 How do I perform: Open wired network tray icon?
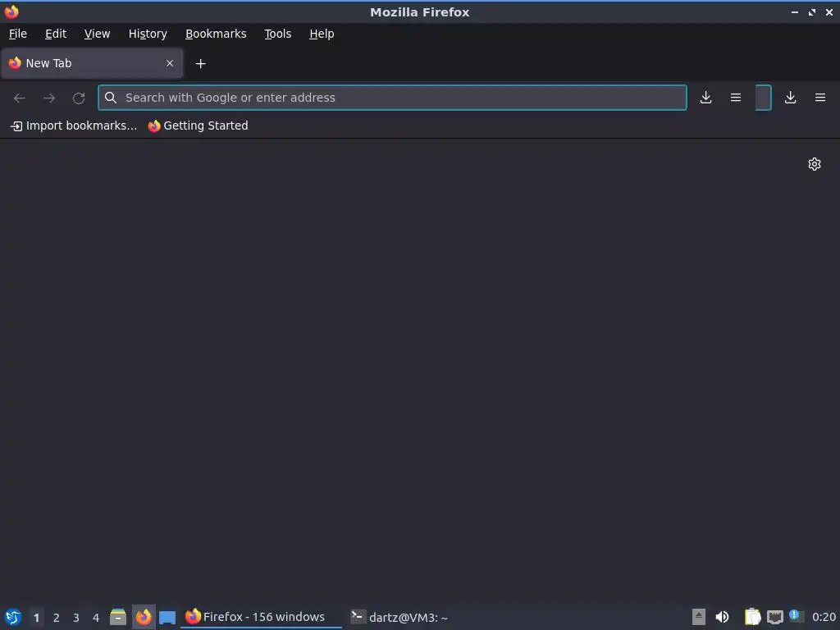[x=774, y=617]
